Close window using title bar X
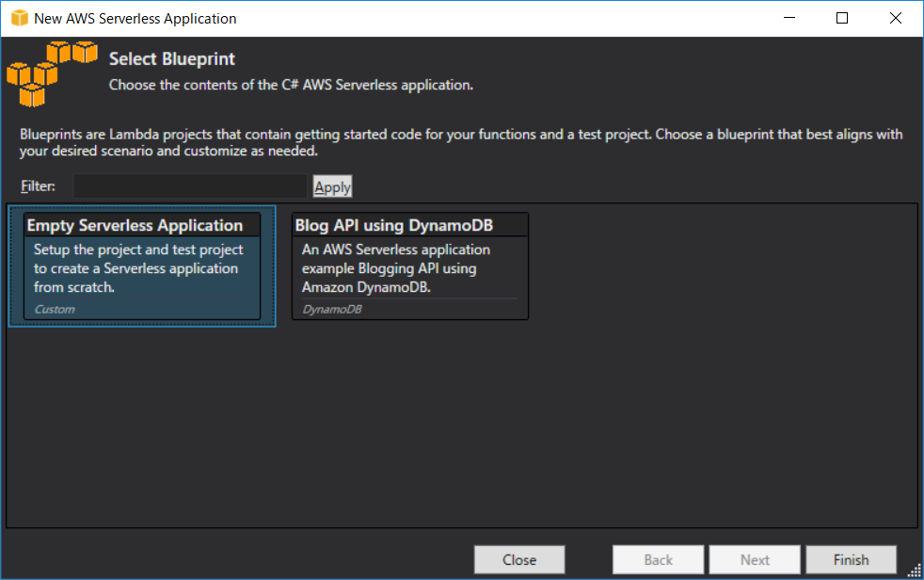 (x=895, y=18)
